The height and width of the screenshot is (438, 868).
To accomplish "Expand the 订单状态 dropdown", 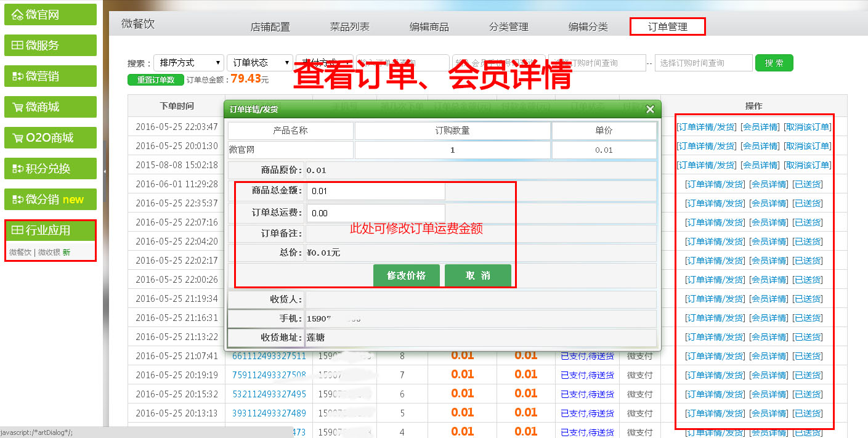I will click(260, 63).
